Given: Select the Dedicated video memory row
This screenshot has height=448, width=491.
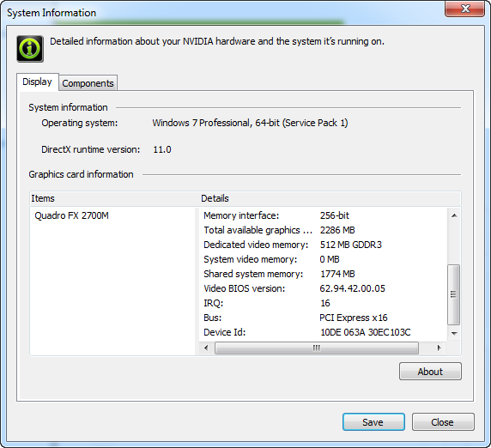Looking at the screenshot, I should 323,245.
